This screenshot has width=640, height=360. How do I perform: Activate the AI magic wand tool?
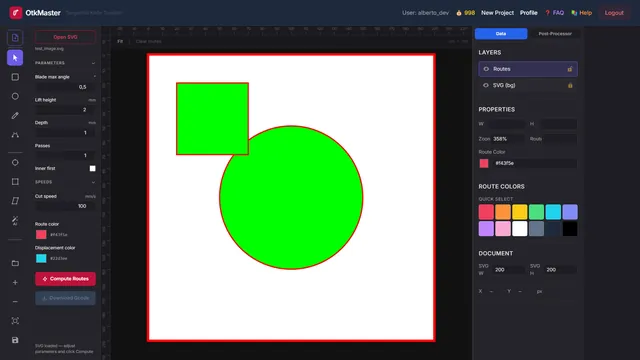[15, 220]
